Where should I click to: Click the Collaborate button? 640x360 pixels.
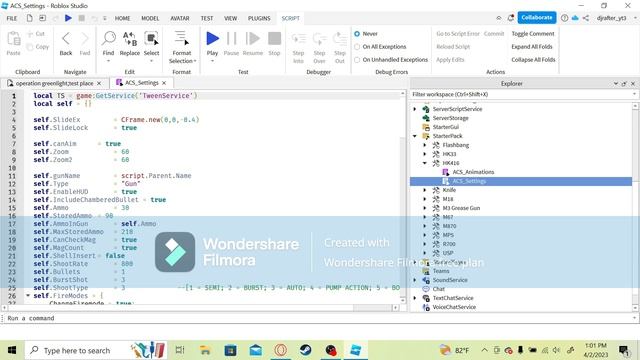click(x=537, y=18)
